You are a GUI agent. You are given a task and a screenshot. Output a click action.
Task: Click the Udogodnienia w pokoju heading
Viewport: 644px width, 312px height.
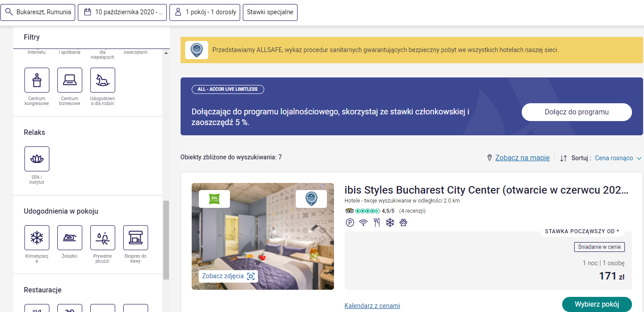point(61,211)
